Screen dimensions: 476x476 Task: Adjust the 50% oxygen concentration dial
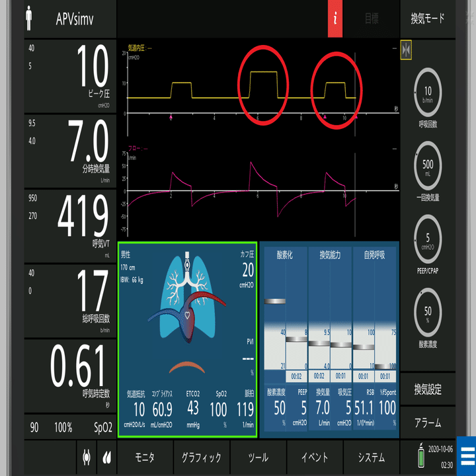point(428,313)
